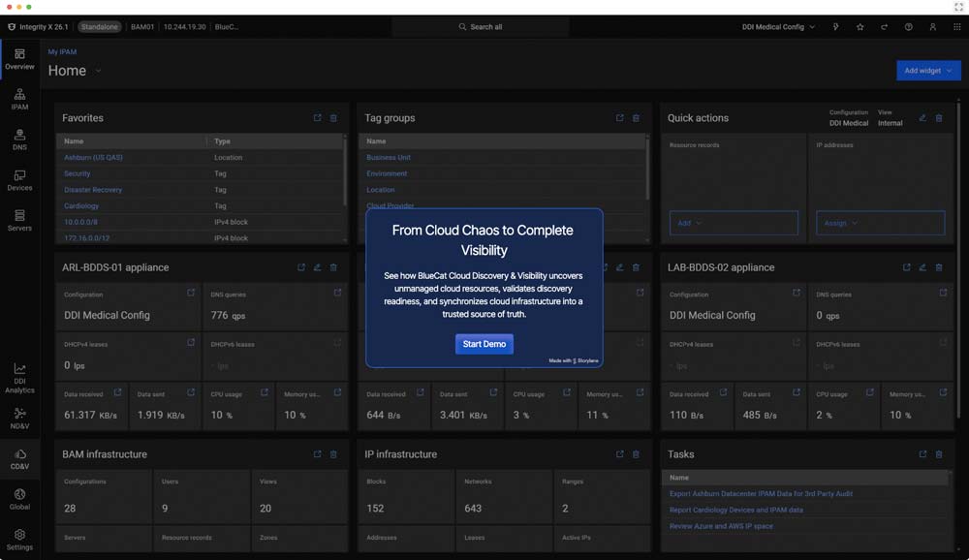Open the Add resource records dropdown
The width and height of the screenshot is (969, 560).
pos(734,223)
